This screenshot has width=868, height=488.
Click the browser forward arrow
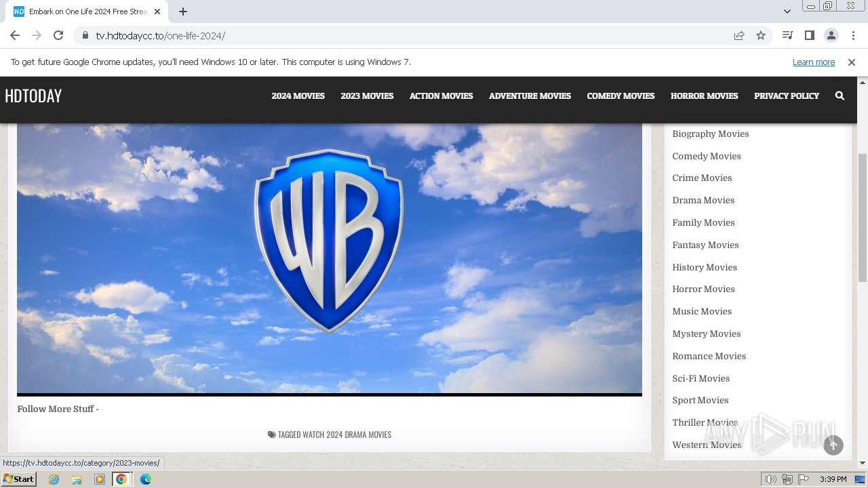(37, 35)
